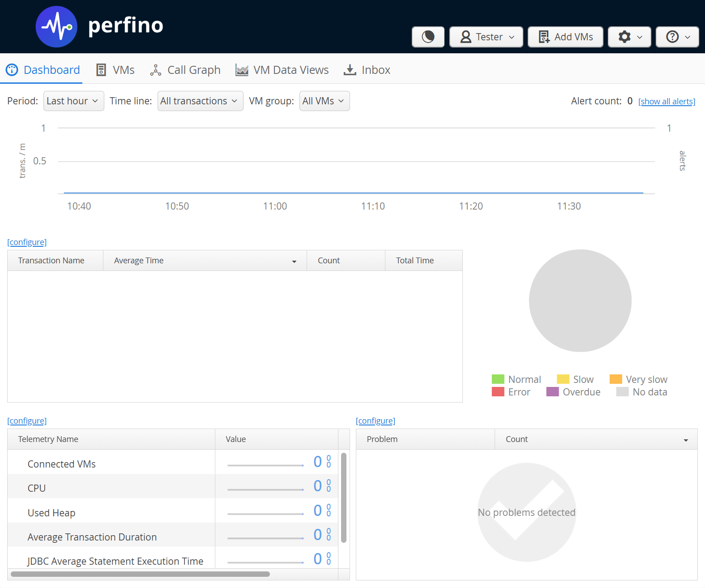Open the help question mark menu
The height and width of the screenshot is (588, 705).
click(677, 37)
